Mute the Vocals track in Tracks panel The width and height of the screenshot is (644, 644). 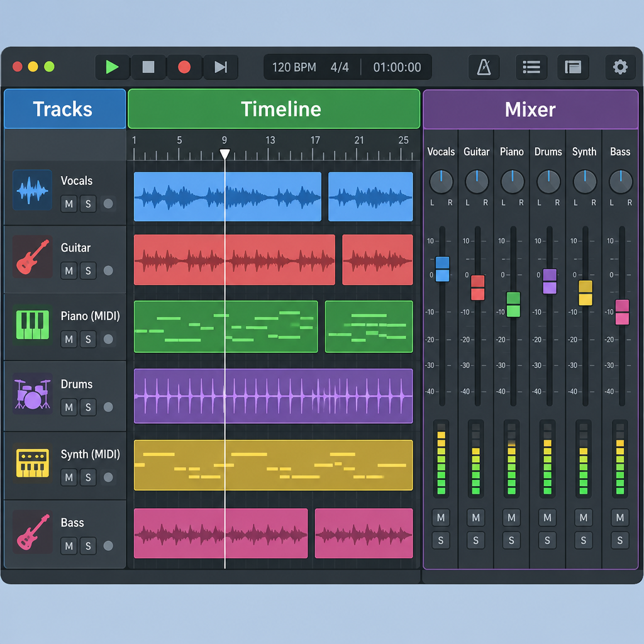pyautogui.click(x=69, y=204)
